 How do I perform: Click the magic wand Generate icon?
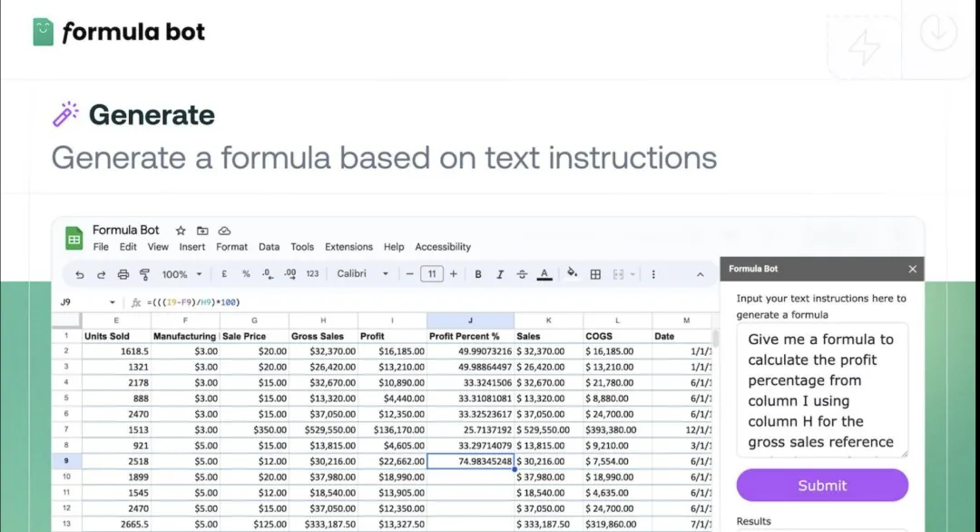pyautogui.click(x=65, y=114)
